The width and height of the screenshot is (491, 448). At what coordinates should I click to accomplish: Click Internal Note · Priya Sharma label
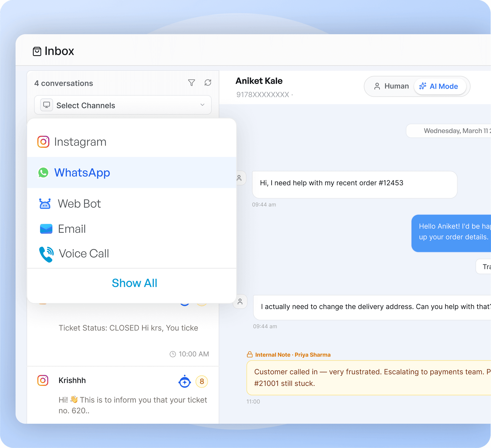point(293,355)
